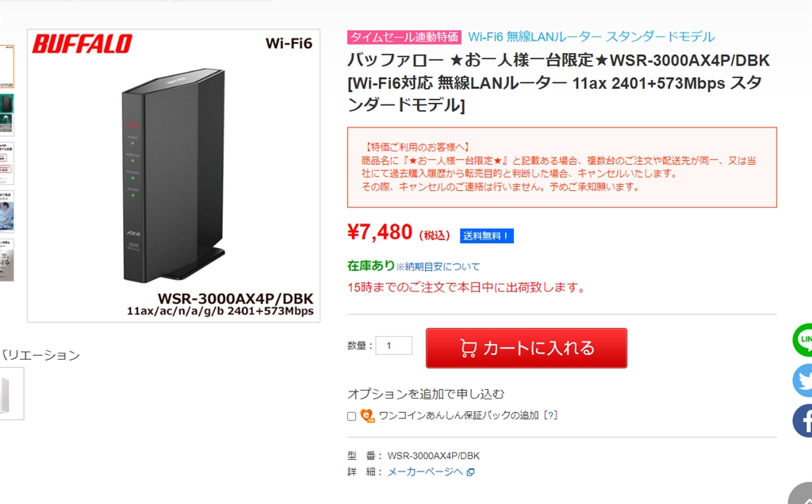Click the LINE share icon
This screenshot has width=812, height=504.
click(804, 340)
